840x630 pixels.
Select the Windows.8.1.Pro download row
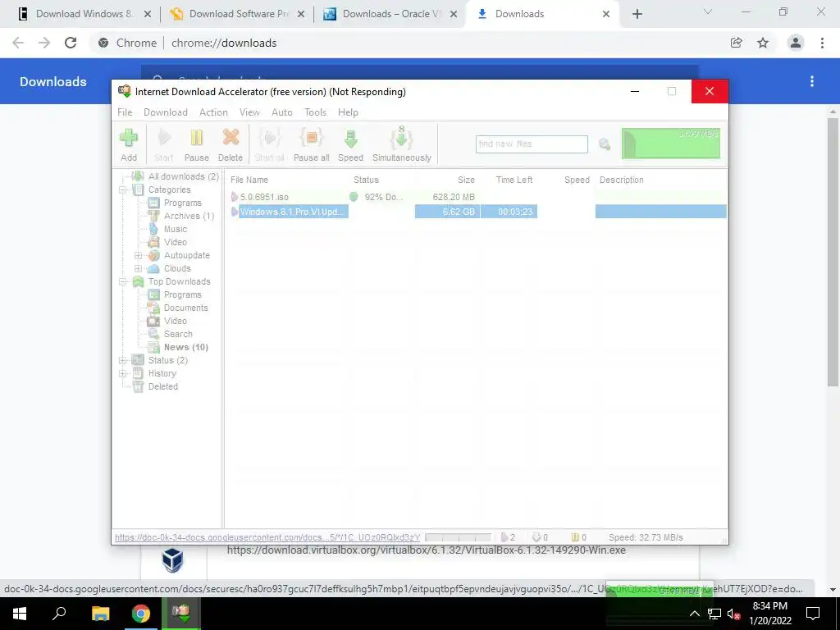(x=477, y=212)
